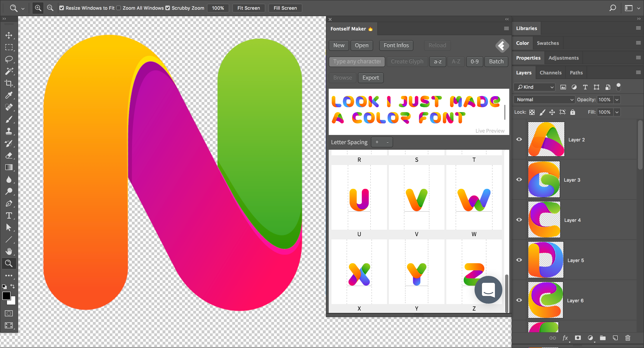This screenshot has height=348, width=644.
Task: Switch to the Adjustments tab
Action: (564, 58)
